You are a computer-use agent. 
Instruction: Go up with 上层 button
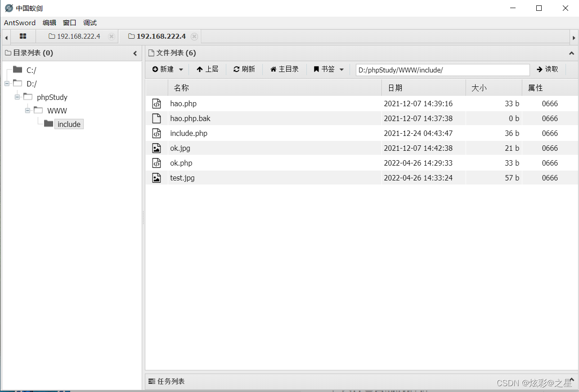pos(207,69)
